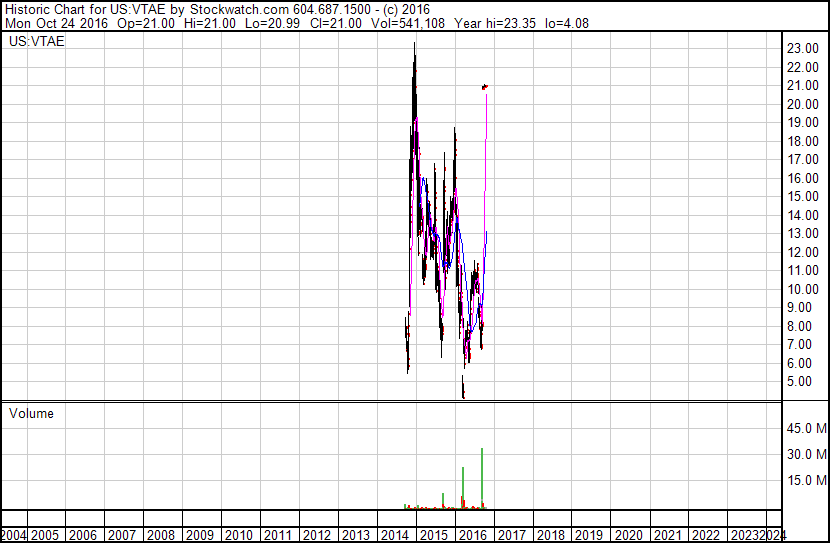Image resolution: width=830 pixels, height=543 pixels.
Task: Click the 9.00 price axis label
Action: click(799, 307)
